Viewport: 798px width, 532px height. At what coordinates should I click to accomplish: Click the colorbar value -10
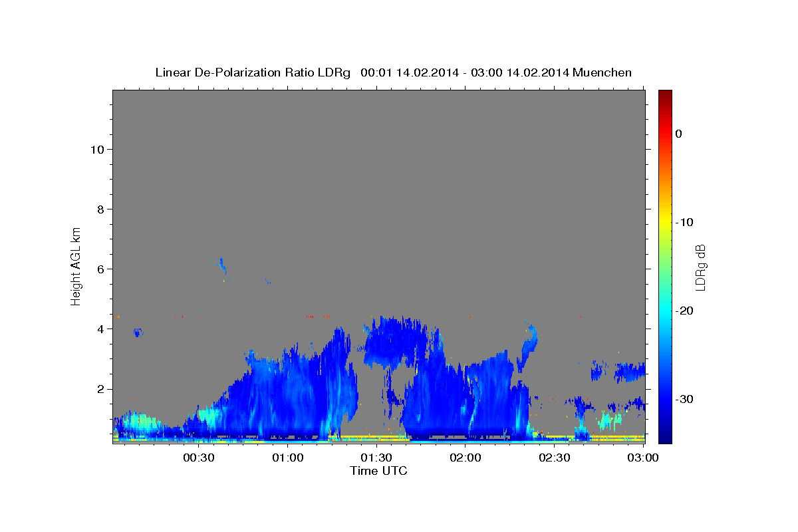click(685, 222)
